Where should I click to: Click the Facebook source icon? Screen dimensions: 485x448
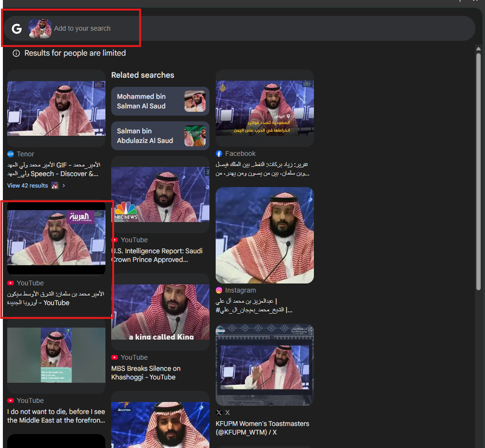[x=219, y=153]
